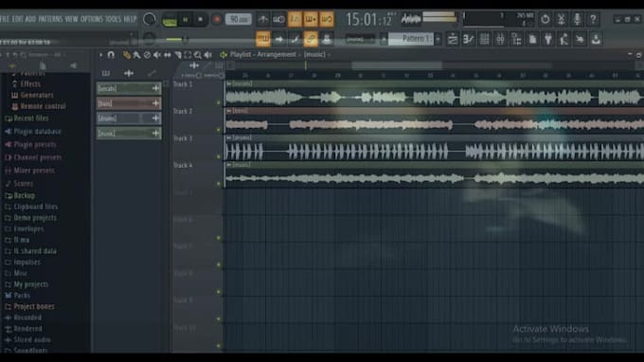The image size is (644, 362).
Task: Open the piano roll view icon
Action: coord(468,39)
